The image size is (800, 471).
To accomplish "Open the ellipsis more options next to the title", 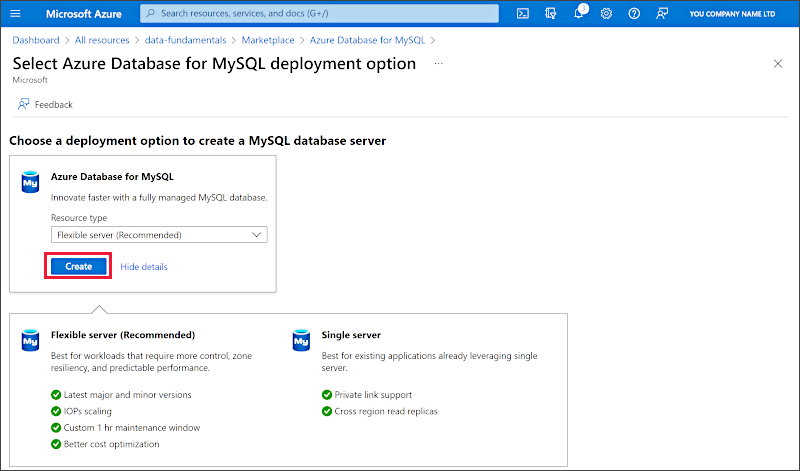I will 438,64.
